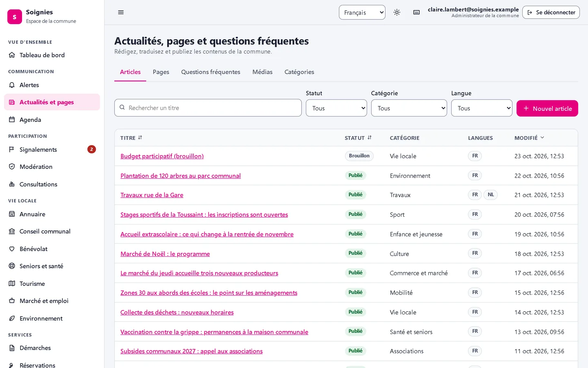The width and height of the screenshot is (588, 368).
Task: Open Bénévolat heart icon
Action: coord(12,249)
